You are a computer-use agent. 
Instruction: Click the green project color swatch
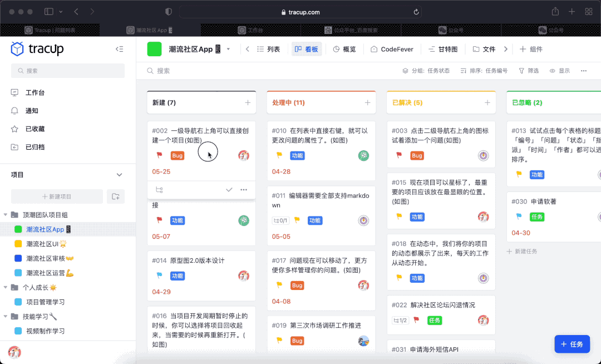(x=154, y=49)
